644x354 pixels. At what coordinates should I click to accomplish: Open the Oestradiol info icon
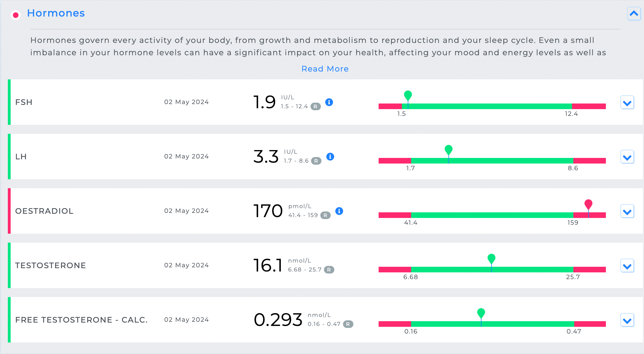(x=339, y=211)
